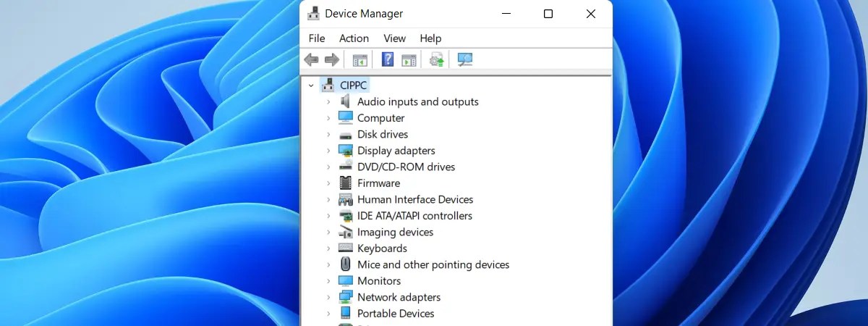The height and width of the screenshot is (326, 868).
Task: Show/hide console tree toolbar icon
Action: [x=359, y=59]
